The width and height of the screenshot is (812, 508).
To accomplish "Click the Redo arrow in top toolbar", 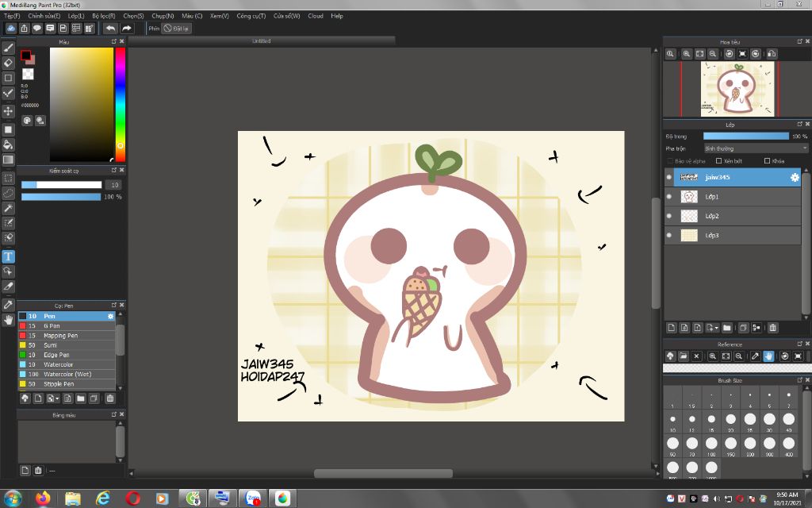I will [x=127, y=29].
